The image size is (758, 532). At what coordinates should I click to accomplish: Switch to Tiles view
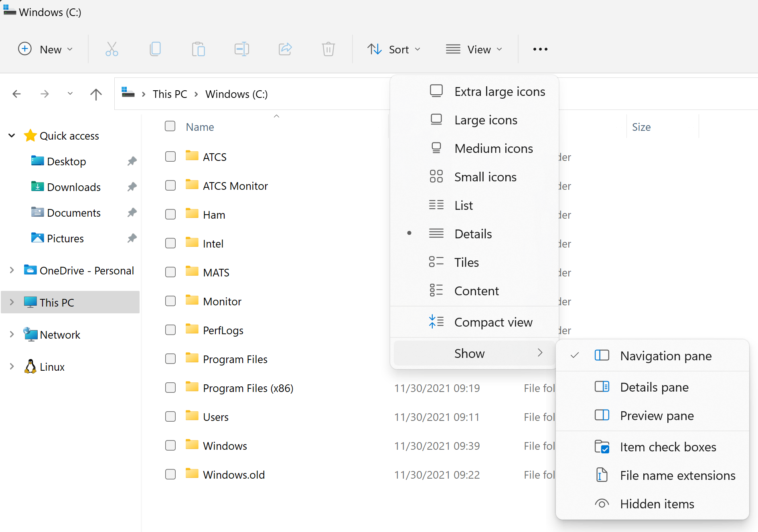(474, 262)
